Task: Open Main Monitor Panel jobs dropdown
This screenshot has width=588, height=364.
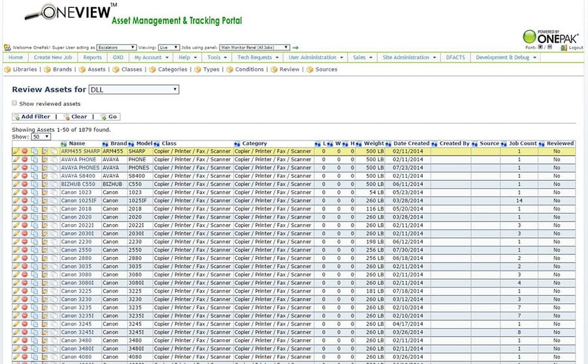Action: coord(255,47)
